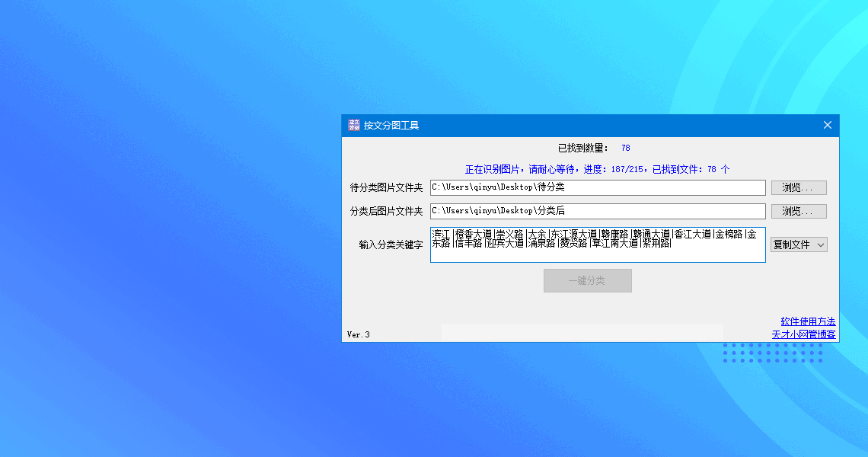
Task: Browse for the 分类后图片文件夹 folder
Action: (x=799, y=211)
